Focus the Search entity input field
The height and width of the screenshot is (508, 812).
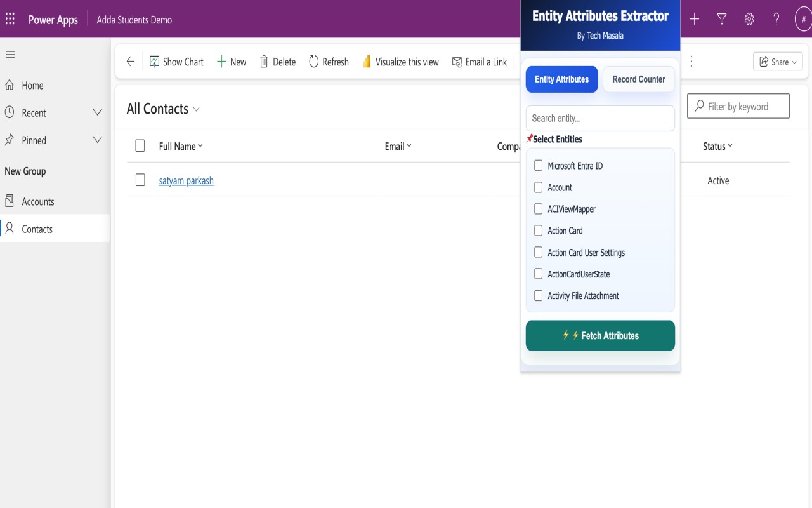(600, 118)
